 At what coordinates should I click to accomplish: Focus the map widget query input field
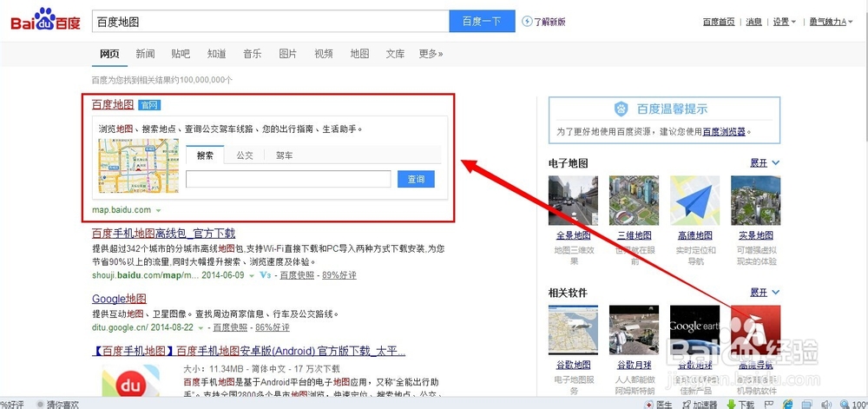pyautogui.click(x=288, y=179)
